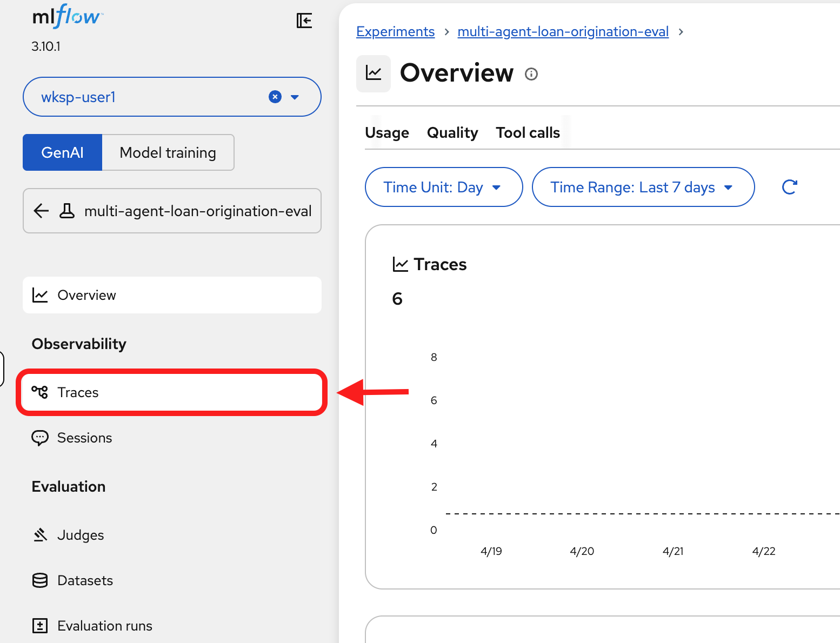Click the Overview page header chart icon
840x643 pixels.
point(374,73)
